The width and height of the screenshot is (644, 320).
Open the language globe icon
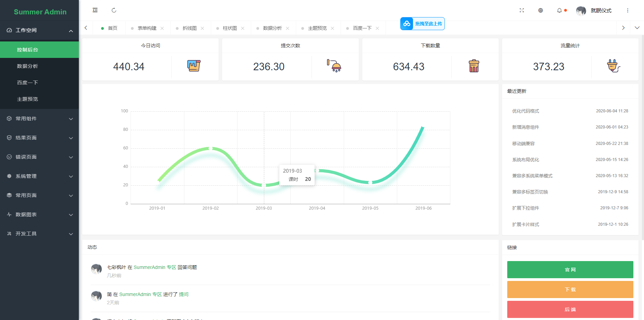540,11
